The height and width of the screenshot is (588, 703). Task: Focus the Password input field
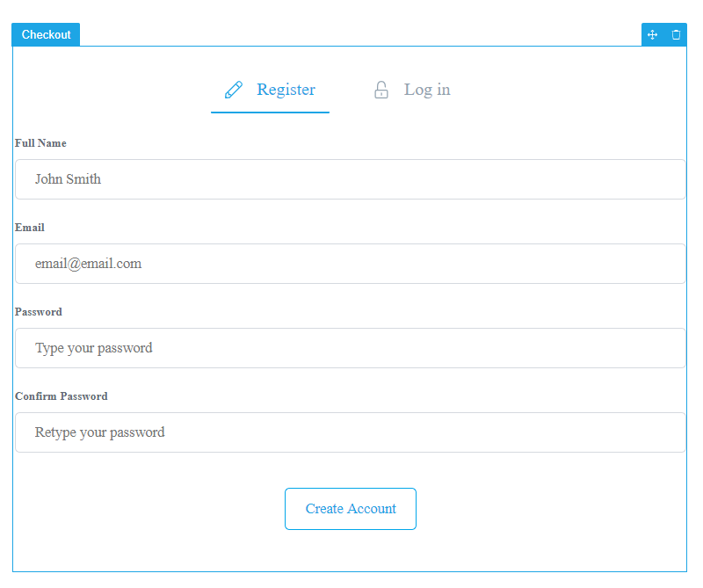tap(351, 348)
